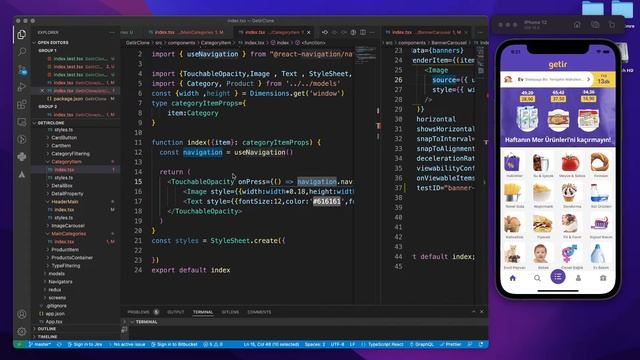Expand the CardButton folder
The height and width of the screenshot is (360, 640).
point(64,138)
